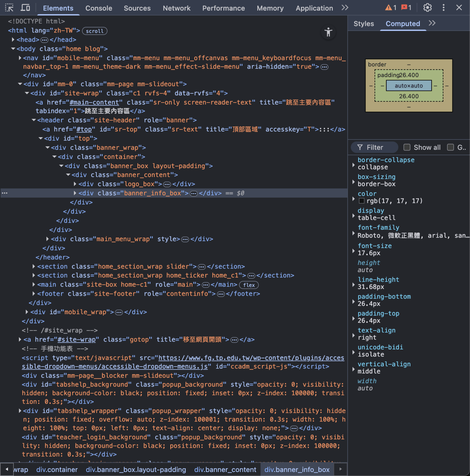Expand the site-footer footer node

click(x=34, y=294)
